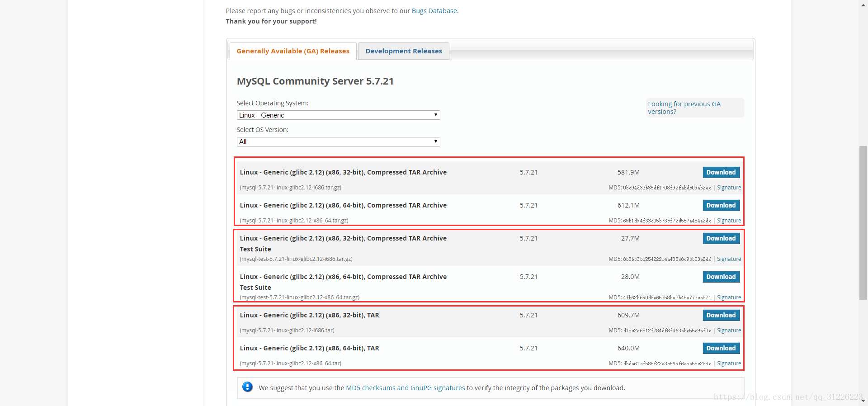This screenshot has width=868, height=406.
Task: Click filename (mysql-5.7.21-linux-glibc2.12-x86_64.tar.gz)
Action: point(294,221)
